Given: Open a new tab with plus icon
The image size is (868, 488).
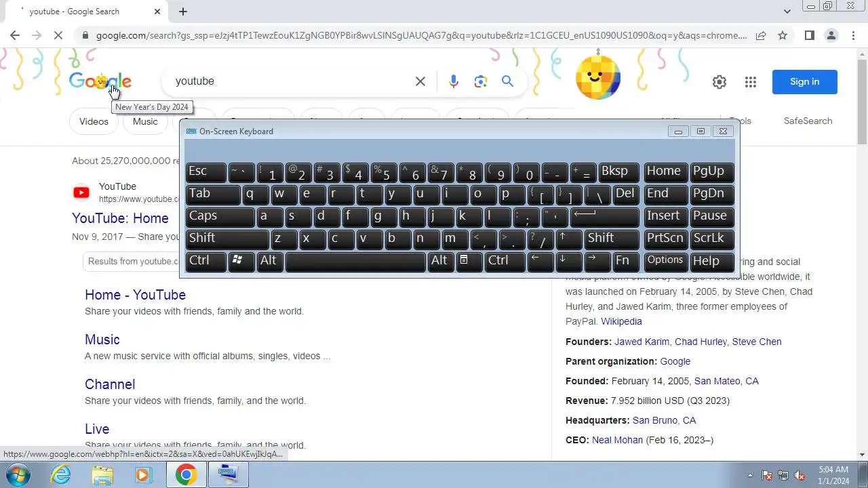Looking at the screenshot, I should point(183,12).
